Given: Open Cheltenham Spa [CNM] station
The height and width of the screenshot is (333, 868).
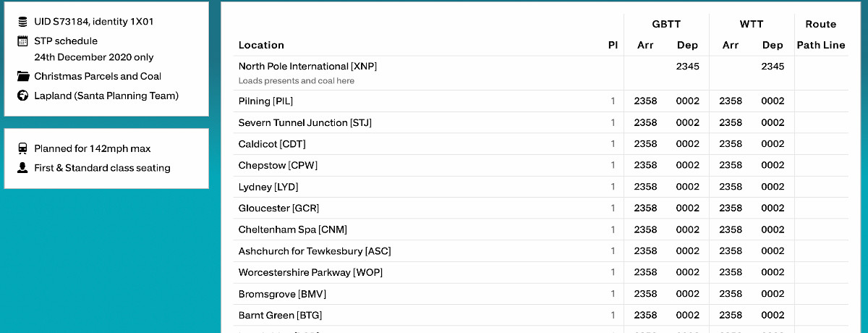Looking at the screenshot, I should tap(292, 229).
